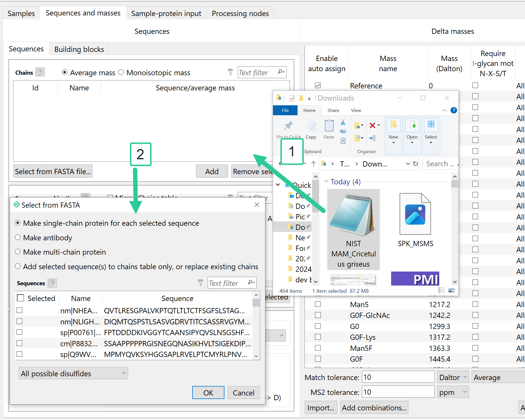Screen dimensions: 525x420
Task: Click the Chains table export icon
Action: click(40, 72)
